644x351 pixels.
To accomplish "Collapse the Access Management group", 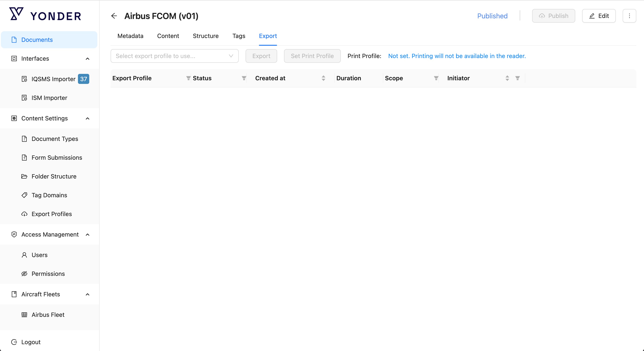I will pyautogui.click(x=88, y=234).
